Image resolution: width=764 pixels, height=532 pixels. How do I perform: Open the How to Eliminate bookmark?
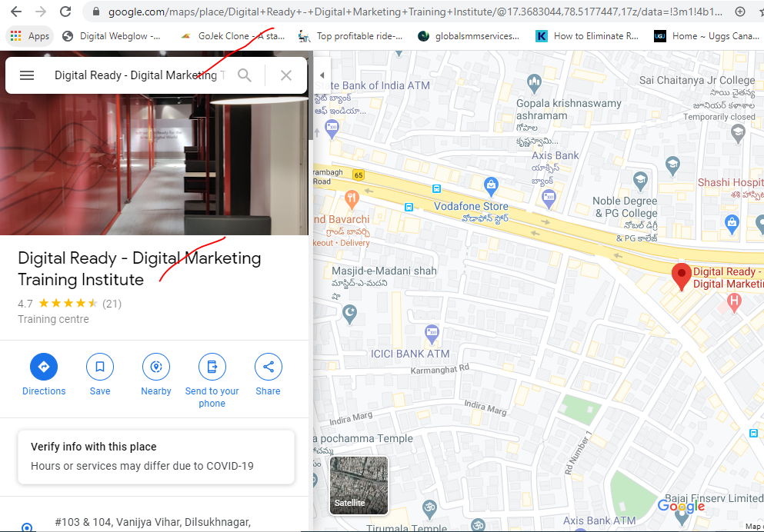587,36
